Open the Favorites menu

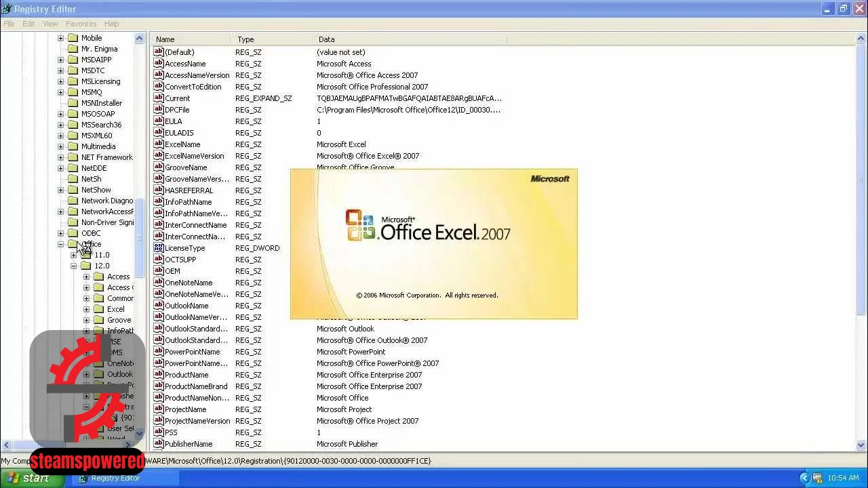pos(81,24)
